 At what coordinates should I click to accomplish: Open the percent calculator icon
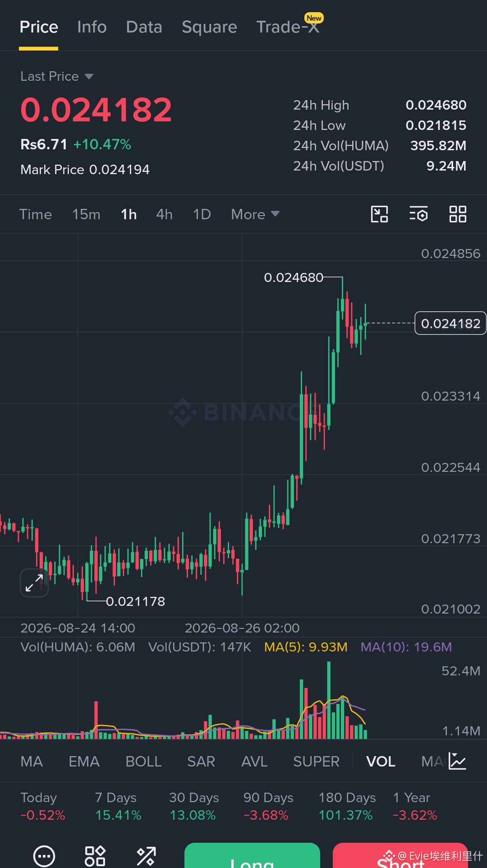pos(146,856)
